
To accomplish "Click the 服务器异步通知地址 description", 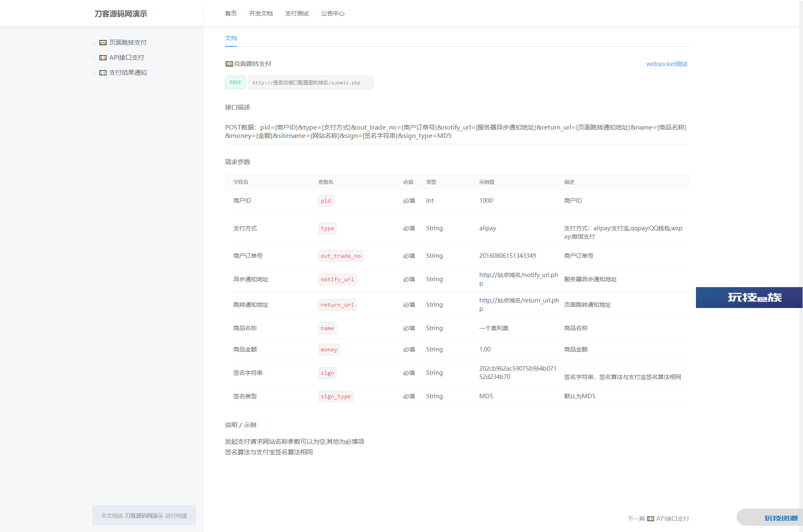I will (591, 279).
